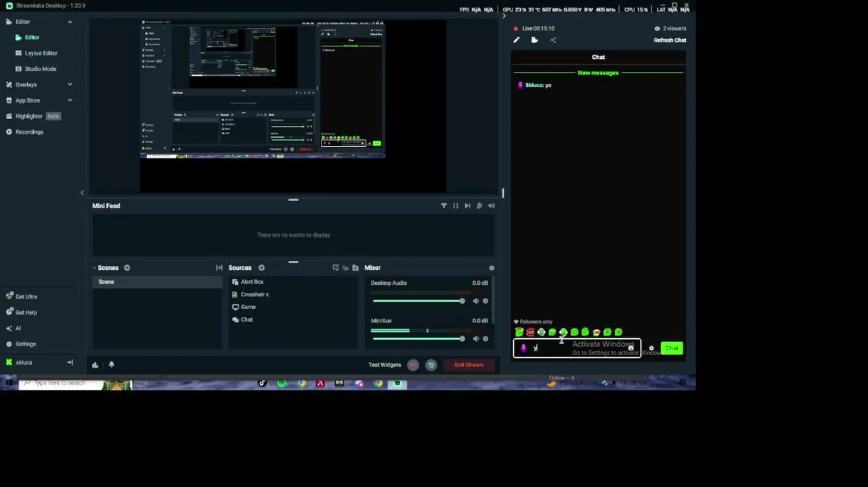The height and width of the screenshot is (487, 868).
Task: Open the emote picker in chat input
Action: (x=631, y=348)
